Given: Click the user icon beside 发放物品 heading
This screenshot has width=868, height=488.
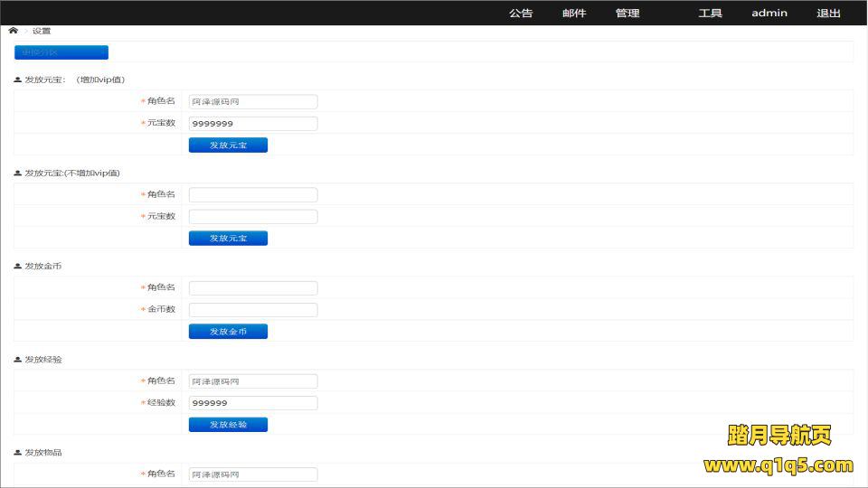Looking at the screenshot, I should (x=18, y=453).
